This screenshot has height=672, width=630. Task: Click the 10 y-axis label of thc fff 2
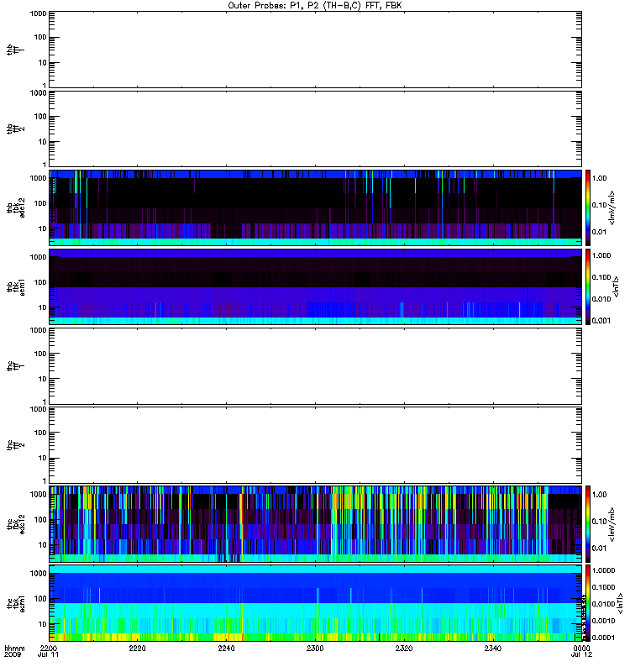(x=42, y=458)
